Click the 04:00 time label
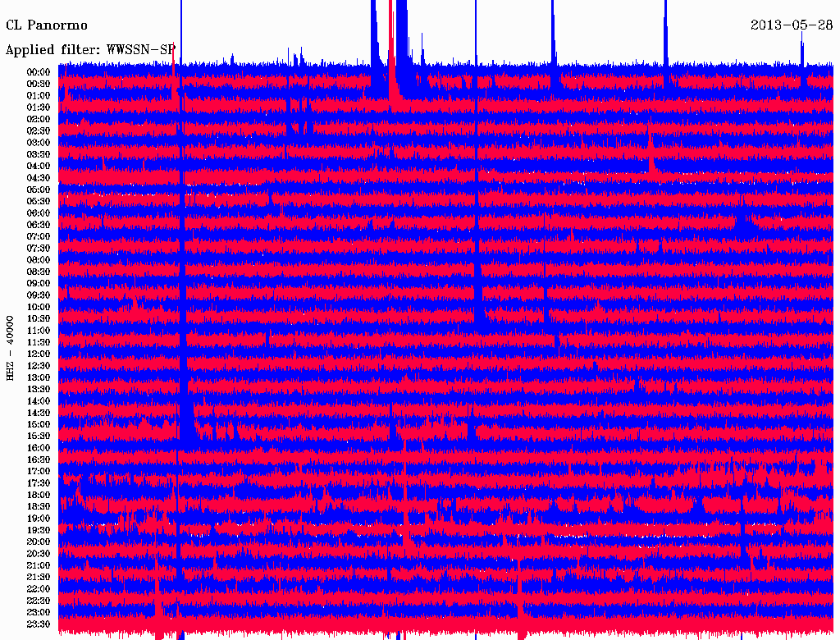 point(39,167)
